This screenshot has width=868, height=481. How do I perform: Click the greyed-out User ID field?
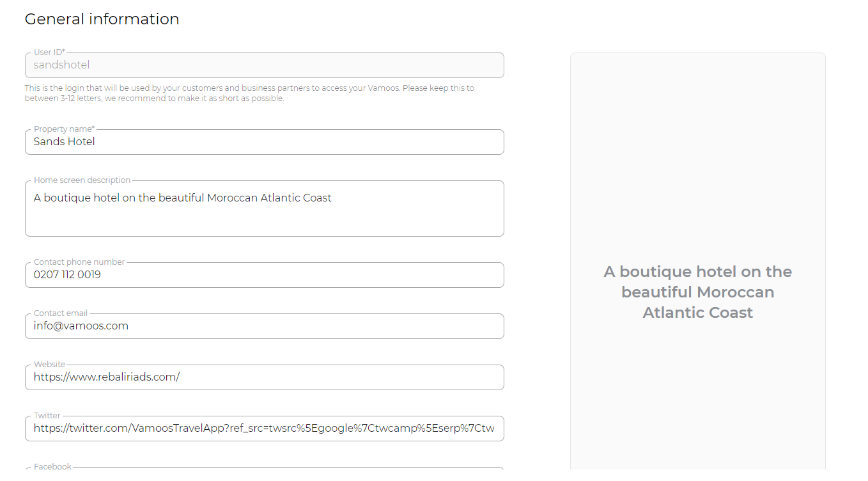click(x=264, y=65)
